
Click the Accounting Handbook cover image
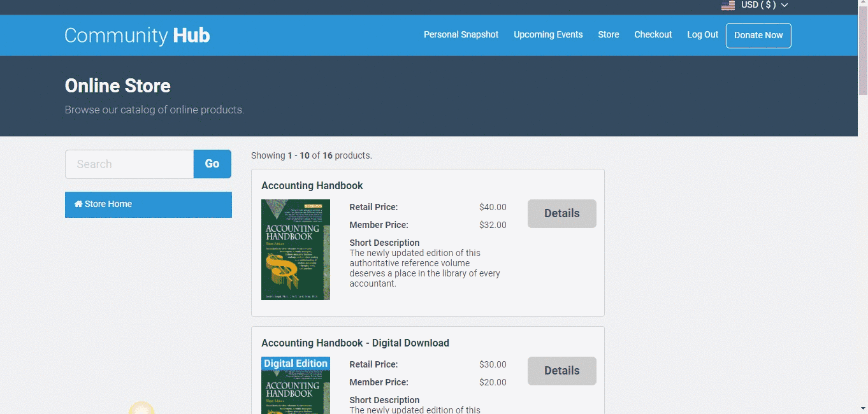tap(296, 250)
